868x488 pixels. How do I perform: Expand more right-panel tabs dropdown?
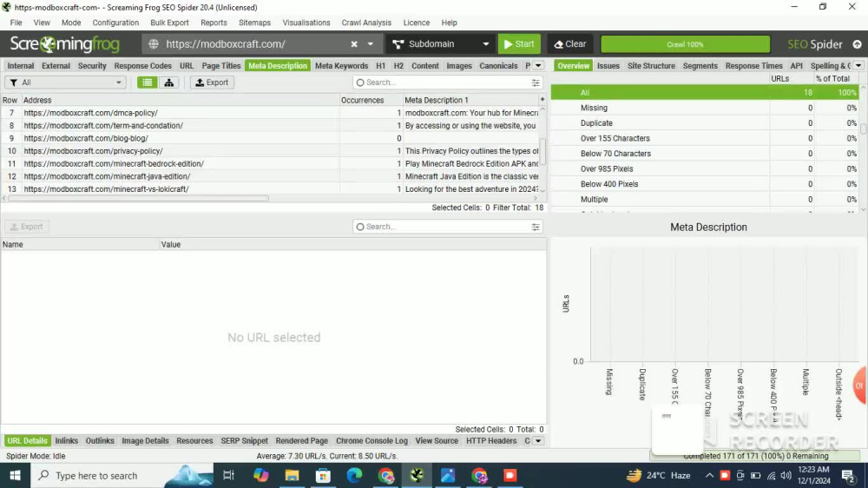coord(858,65)
